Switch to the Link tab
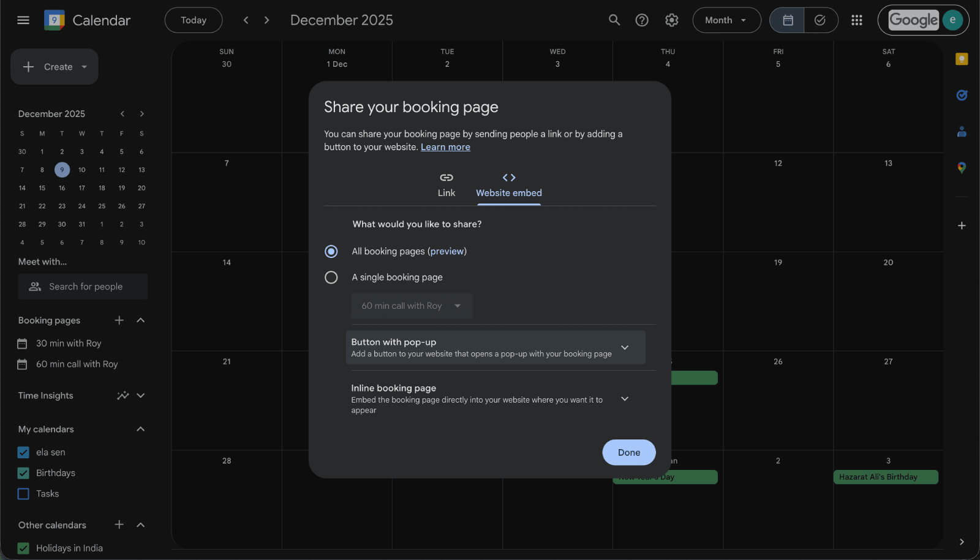Screen dimensions: 980x560 (x=446, y=185)
